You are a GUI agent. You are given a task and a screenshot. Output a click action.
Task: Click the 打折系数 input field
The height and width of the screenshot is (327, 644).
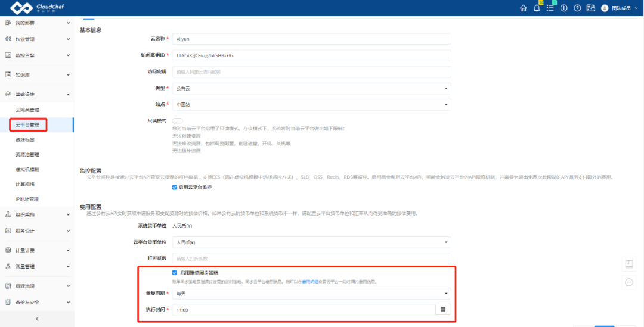(311, 259)
